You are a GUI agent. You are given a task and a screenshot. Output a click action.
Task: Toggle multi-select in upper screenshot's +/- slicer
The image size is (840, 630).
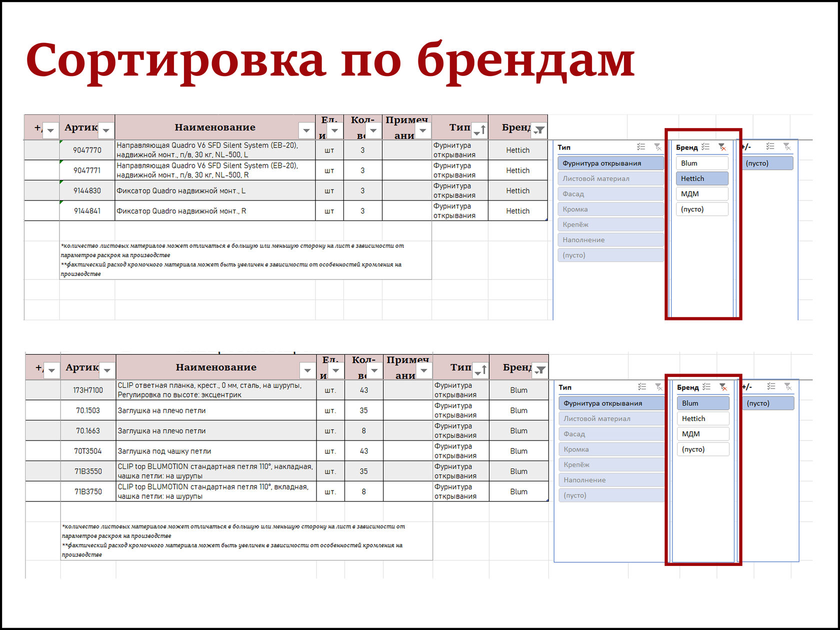(x=770, y=146)
